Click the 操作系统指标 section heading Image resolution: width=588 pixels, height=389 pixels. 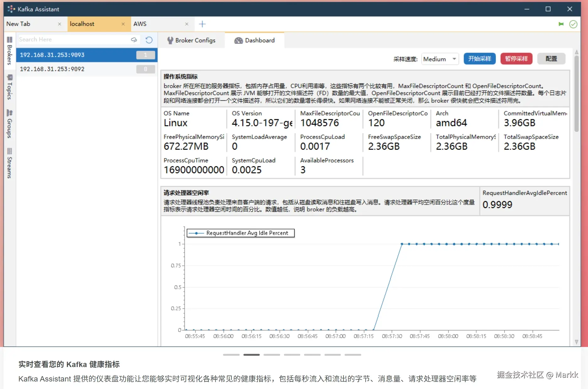pos(181,77)
